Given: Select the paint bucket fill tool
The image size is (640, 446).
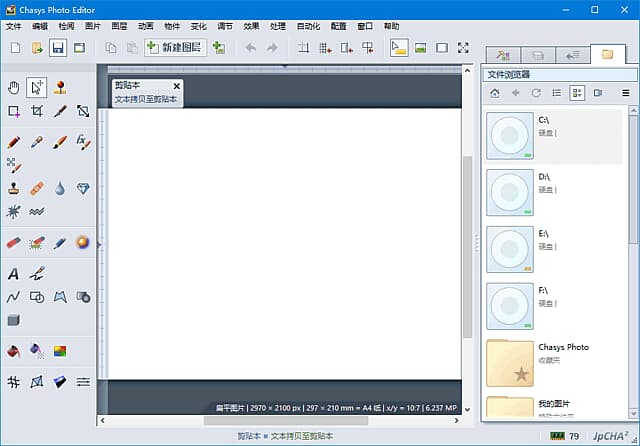Looking at the screenshot, I should tap(14, 351).
